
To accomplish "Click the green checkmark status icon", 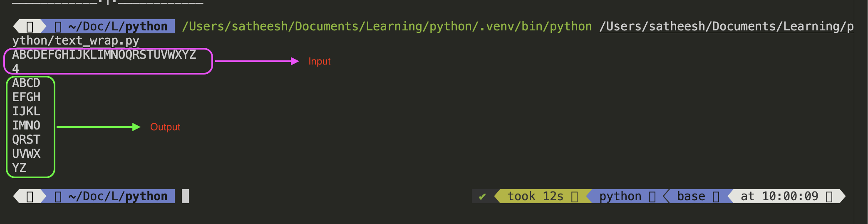I will point(482,197).
